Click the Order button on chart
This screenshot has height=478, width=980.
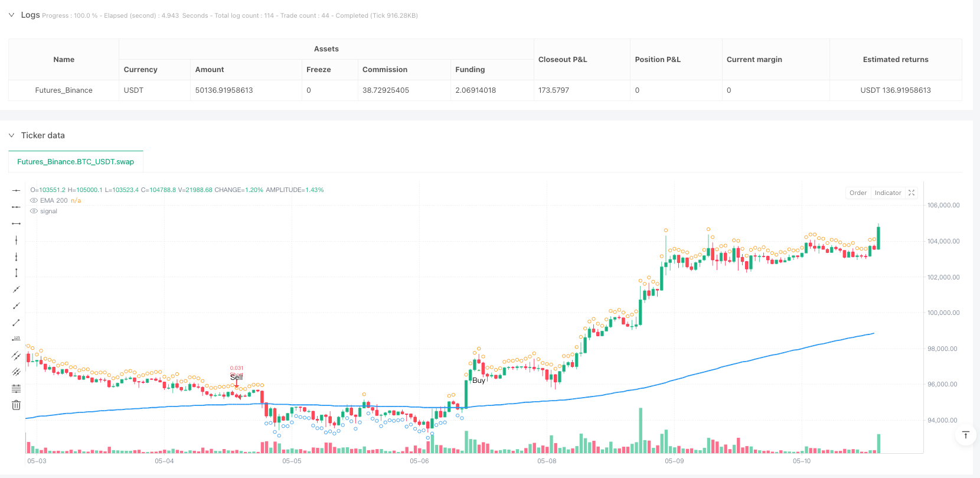click(858, 193)
